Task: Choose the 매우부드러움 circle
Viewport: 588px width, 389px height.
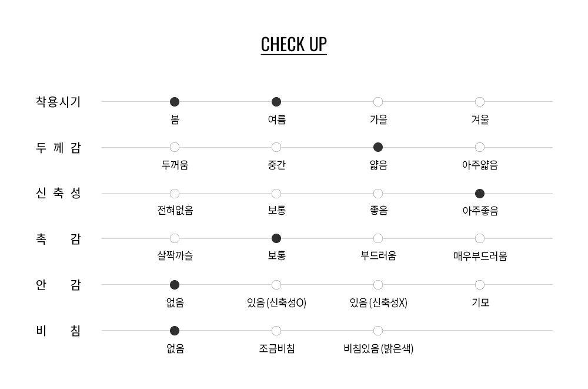Action: click(x=480, y=238)
